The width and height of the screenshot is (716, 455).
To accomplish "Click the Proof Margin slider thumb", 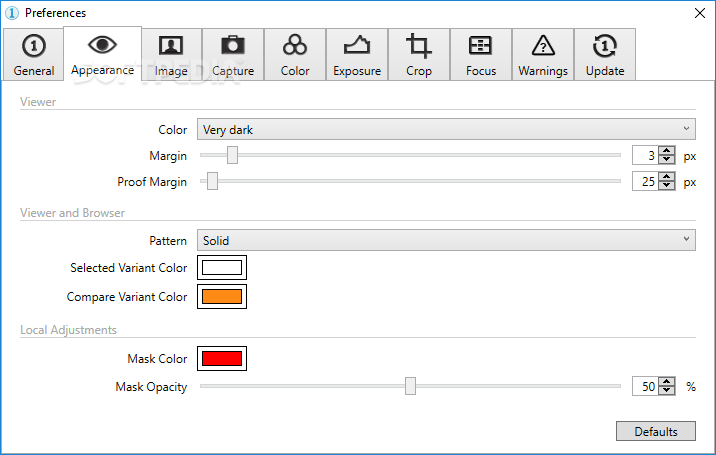I will [212, 181].
